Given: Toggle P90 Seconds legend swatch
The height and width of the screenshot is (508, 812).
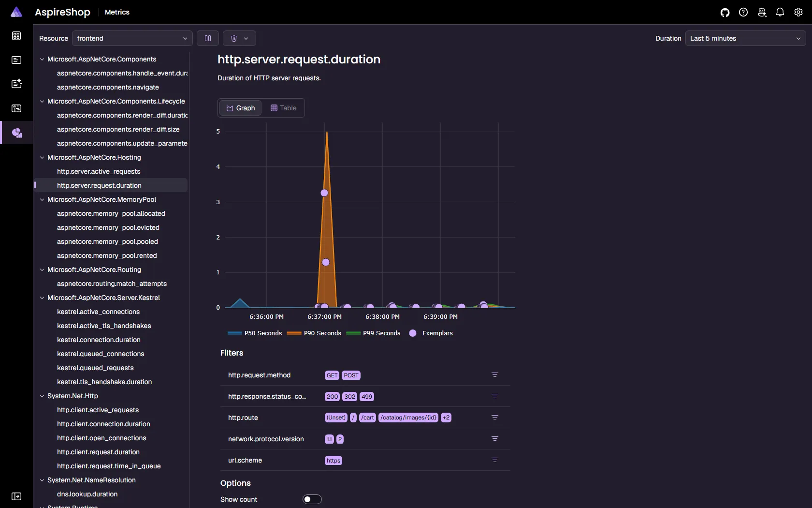Looking at the screenshot, I should (x=294, y=333).
